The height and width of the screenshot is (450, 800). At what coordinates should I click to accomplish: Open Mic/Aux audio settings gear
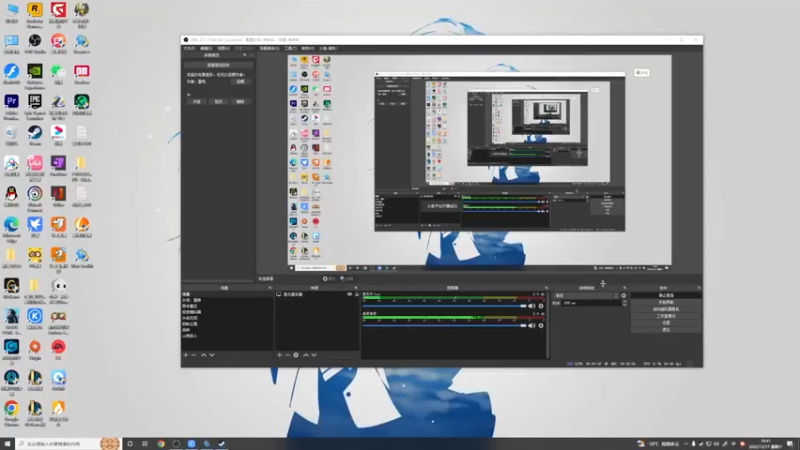click(541, 306)
